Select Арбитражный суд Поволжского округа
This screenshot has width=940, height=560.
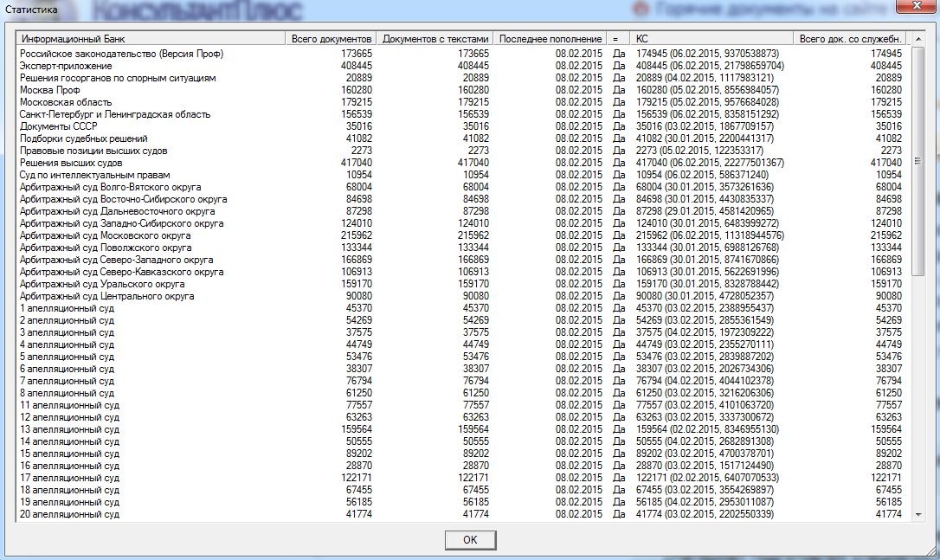tap(461, 247)
